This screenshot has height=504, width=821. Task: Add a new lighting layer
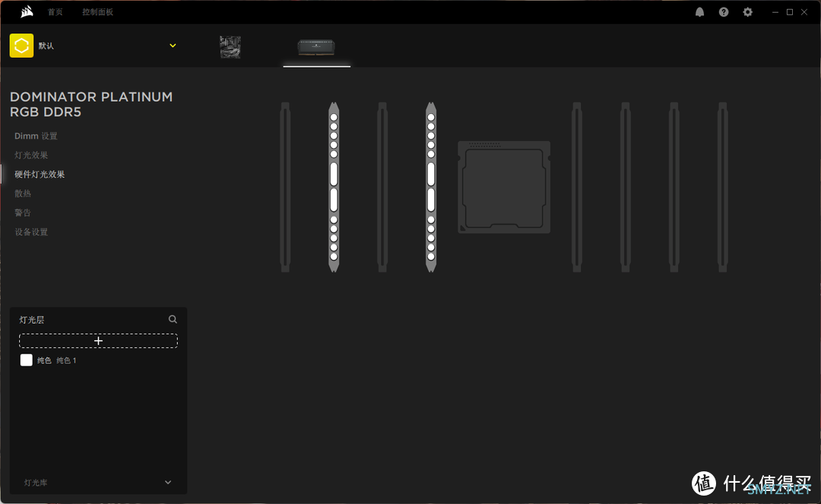click(98, 341)
